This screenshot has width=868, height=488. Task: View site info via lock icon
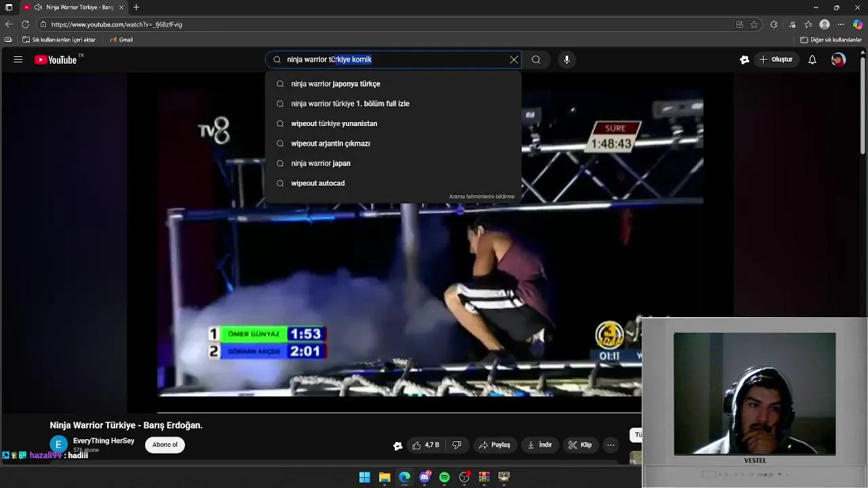pos(43,24)
